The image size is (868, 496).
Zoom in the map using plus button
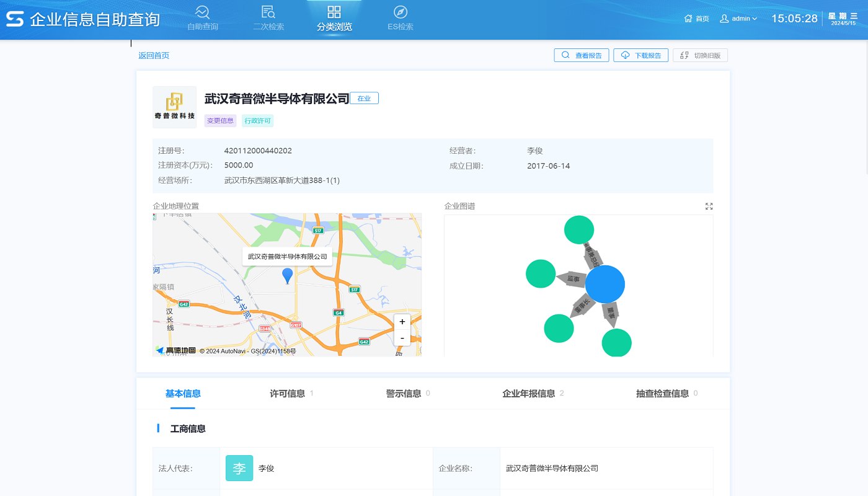402,322
